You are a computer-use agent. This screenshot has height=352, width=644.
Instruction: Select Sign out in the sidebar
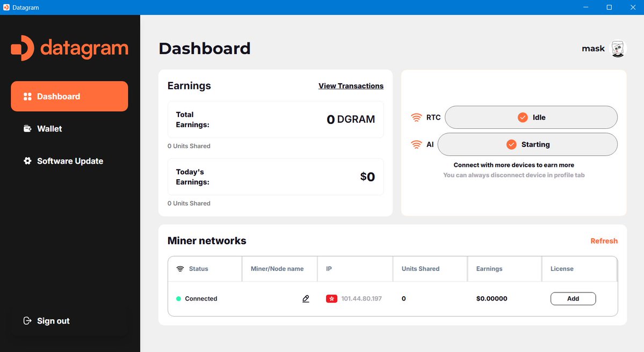[69, 321]
